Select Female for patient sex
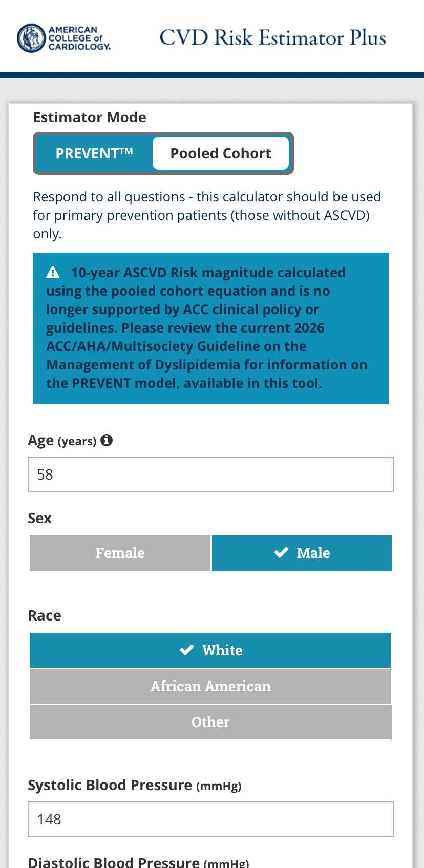Image resolution: width=424 pixels, height=868 pixels. click(x=119, y=553)
